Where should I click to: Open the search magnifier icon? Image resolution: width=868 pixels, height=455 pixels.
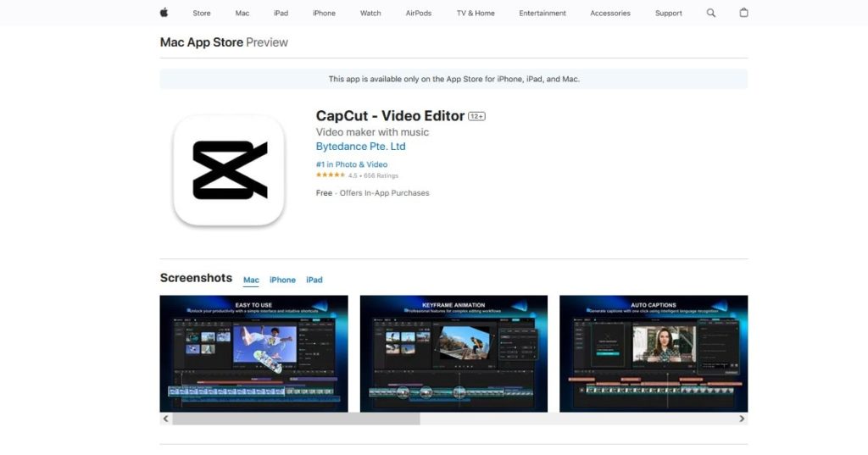click(711, 13)
